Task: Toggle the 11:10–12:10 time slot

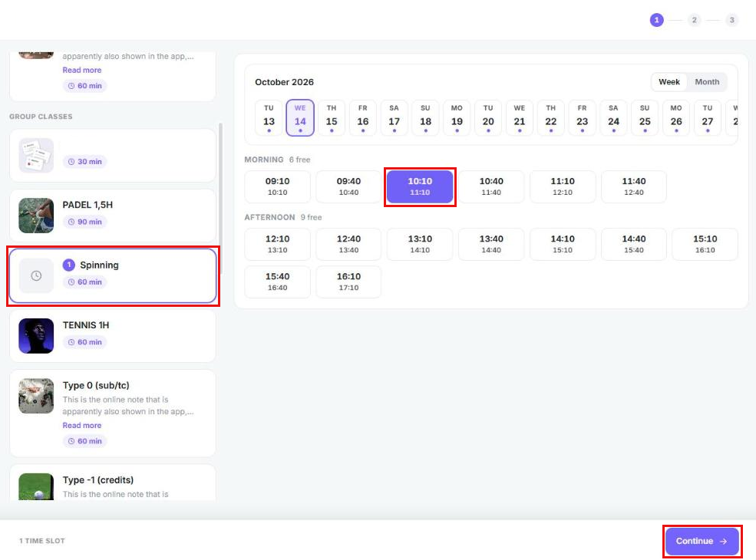Action: coord(563,186)
